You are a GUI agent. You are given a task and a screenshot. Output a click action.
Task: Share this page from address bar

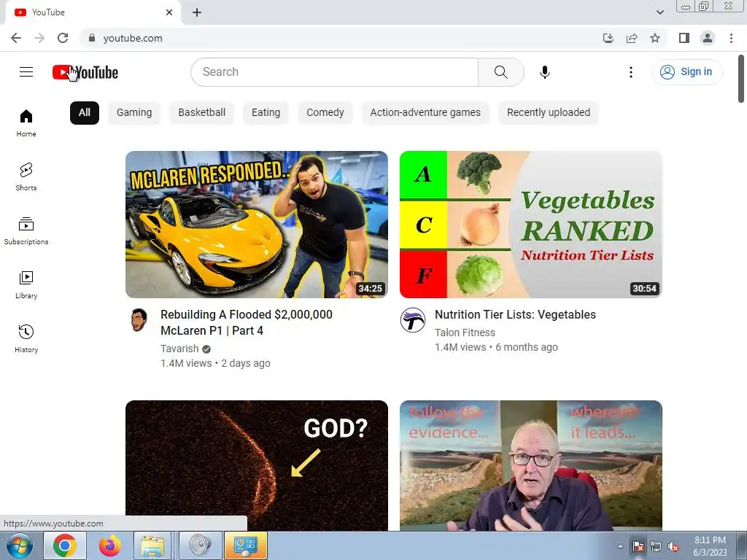tap(632, 38)
